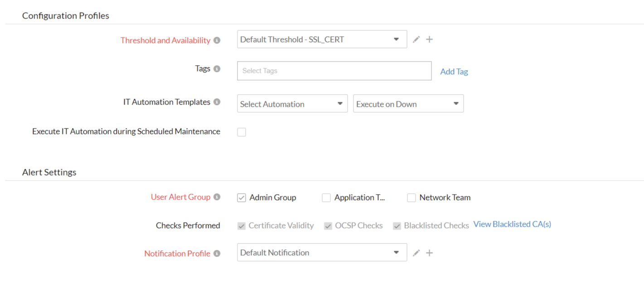This screenshot has height=286, width=644.
Task: Click the Add Tag link
Action: pyautogui.click(x=454, y=71)
